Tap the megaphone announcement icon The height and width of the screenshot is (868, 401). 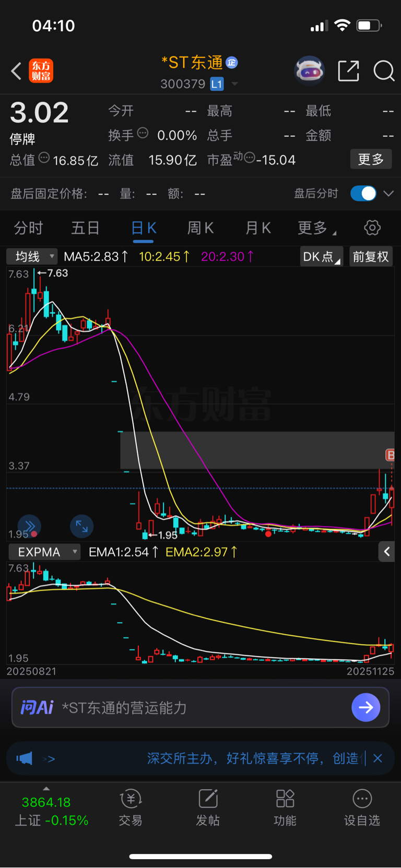25,758
